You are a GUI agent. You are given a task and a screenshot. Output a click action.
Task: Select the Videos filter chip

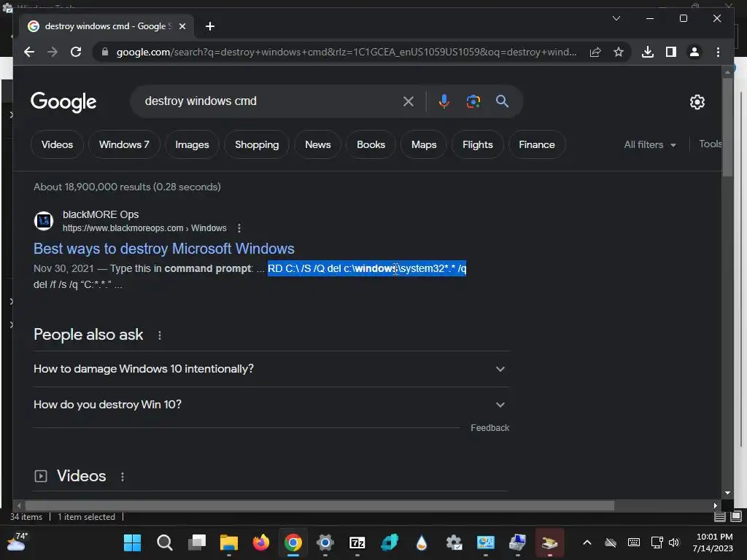(57, 144)
